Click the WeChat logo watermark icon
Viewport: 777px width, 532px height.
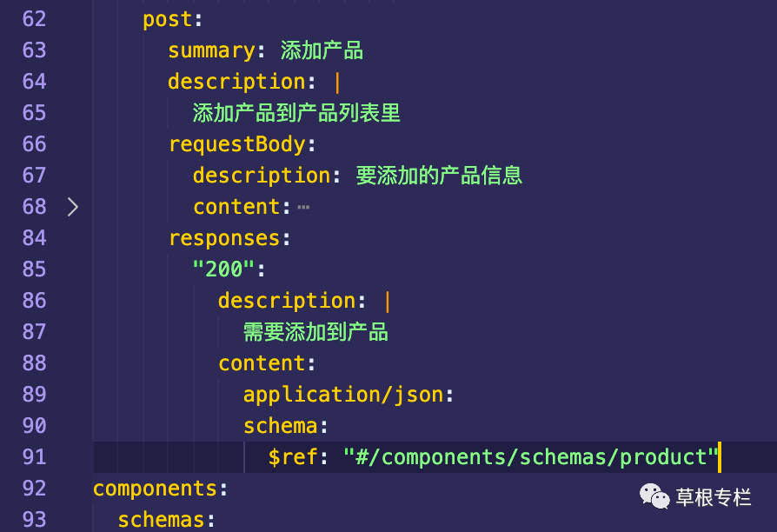[x=655, y=496]
